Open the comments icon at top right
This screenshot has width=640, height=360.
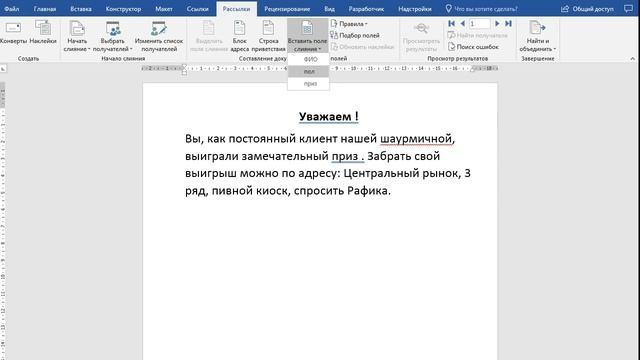point(629,9)
